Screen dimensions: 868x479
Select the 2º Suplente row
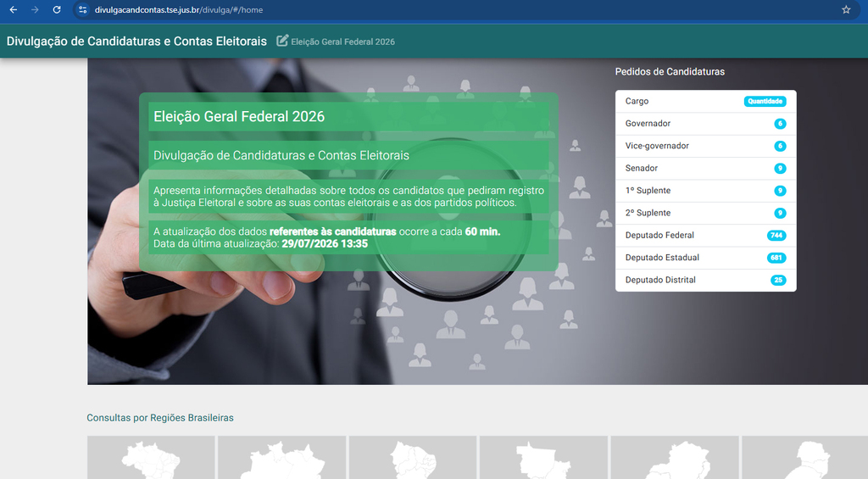pos(706,213)
